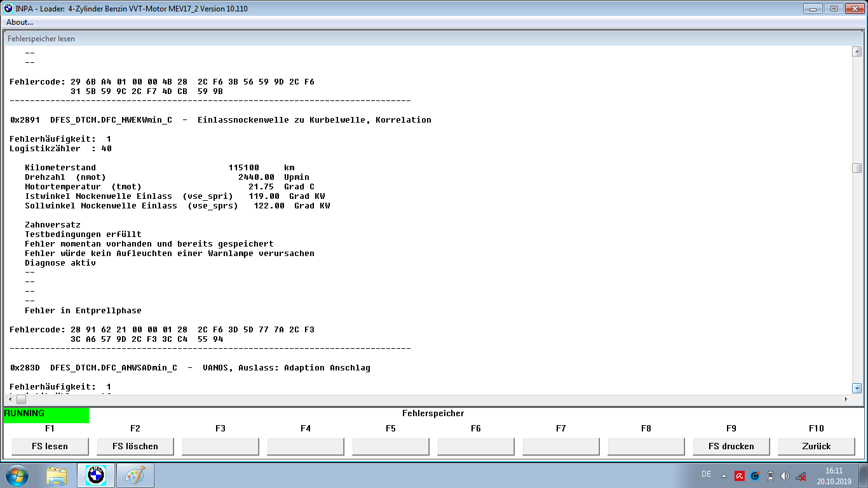Open the About... menu
Screen dimensions: 868x488
[x=20, y=22]
